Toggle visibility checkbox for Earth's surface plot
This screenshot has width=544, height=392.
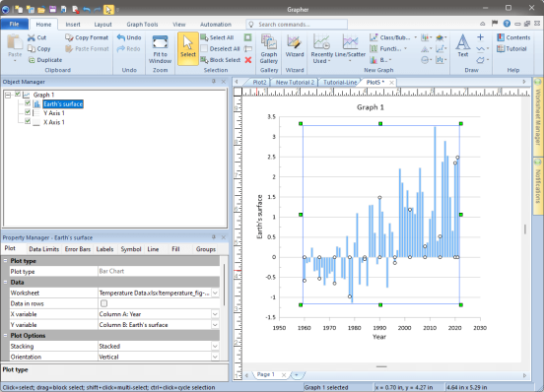click(x=28, y=103)
